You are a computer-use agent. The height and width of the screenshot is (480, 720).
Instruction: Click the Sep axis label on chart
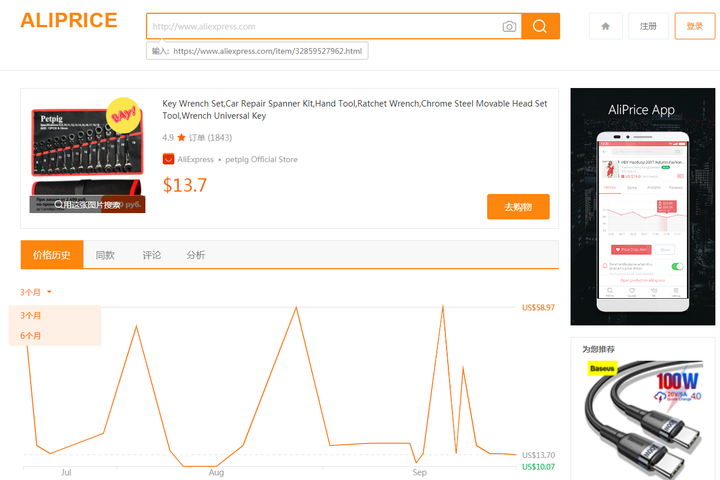tap(419, 472)
